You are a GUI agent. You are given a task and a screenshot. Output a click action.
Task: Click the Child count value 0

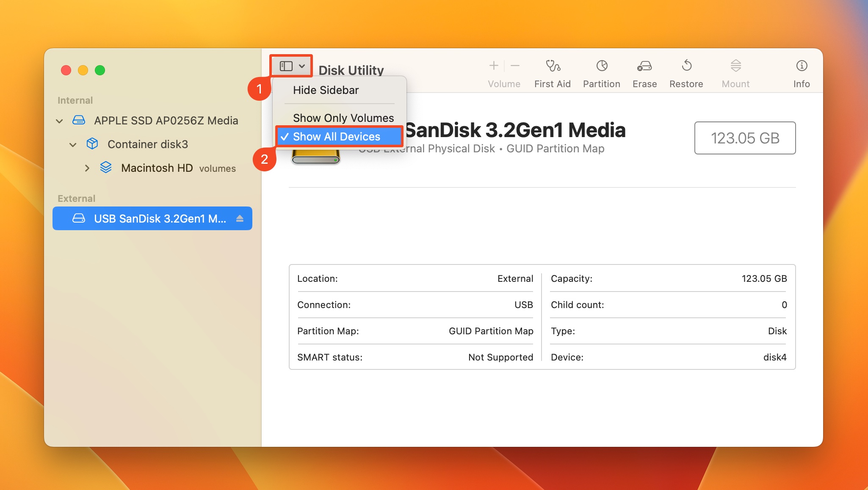point(784,305)
